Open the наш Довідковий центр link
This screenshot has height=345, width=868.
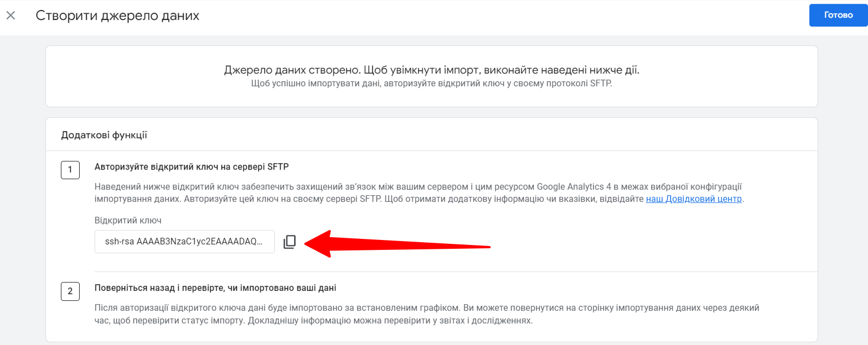click(x=694, y=199)
